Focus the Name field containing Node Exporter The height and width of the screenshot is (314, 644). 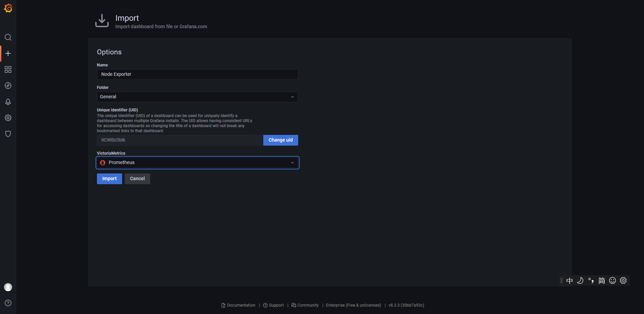pyautogui.click(x=197, y=74)
